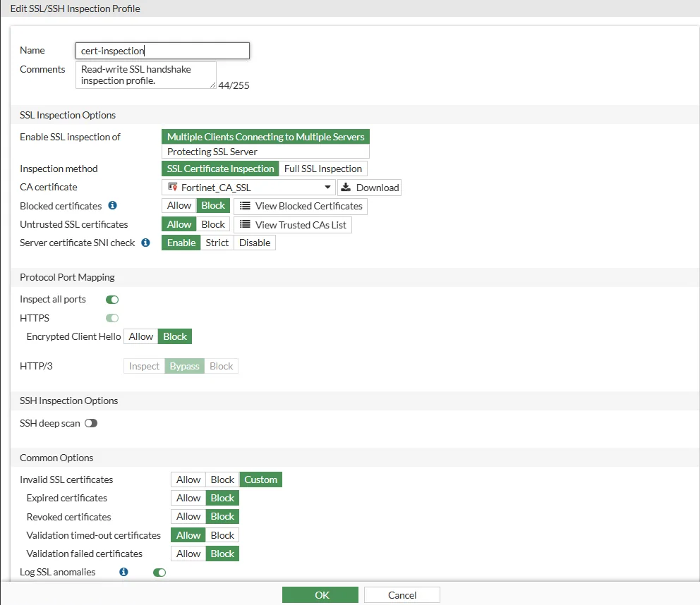This screenshot has width=700, height=605.
Task: Click the Server certificate SNI check info icon
Action: tap(145, 243)
